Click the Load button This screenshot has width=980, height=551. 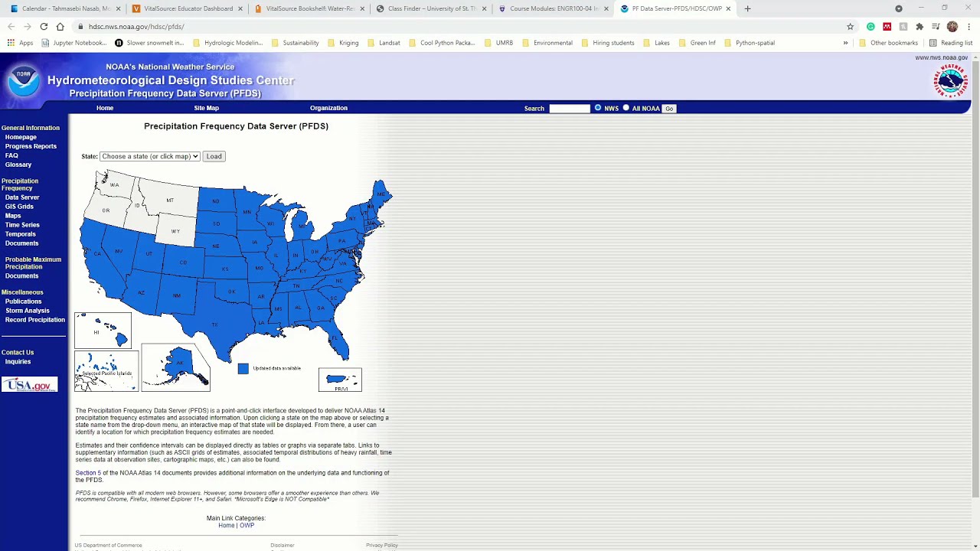[x=214, y=156]
